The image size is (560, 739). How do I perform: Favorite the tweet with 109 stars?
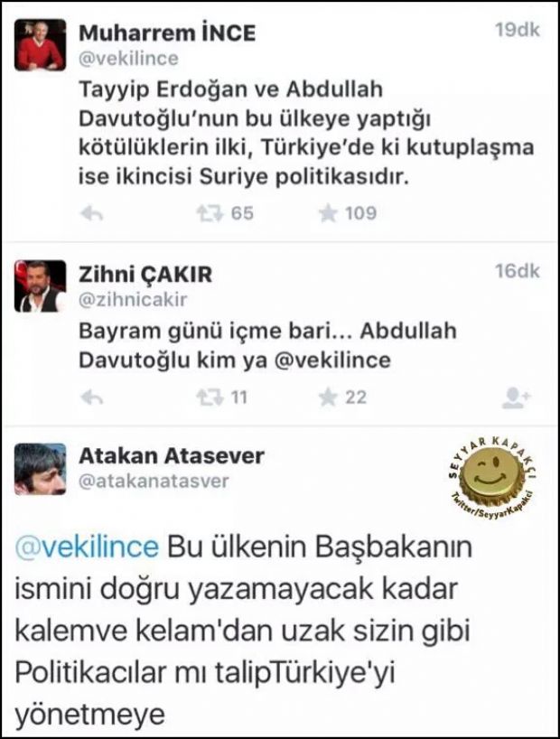pyautogui.click(x=328, y=213)
